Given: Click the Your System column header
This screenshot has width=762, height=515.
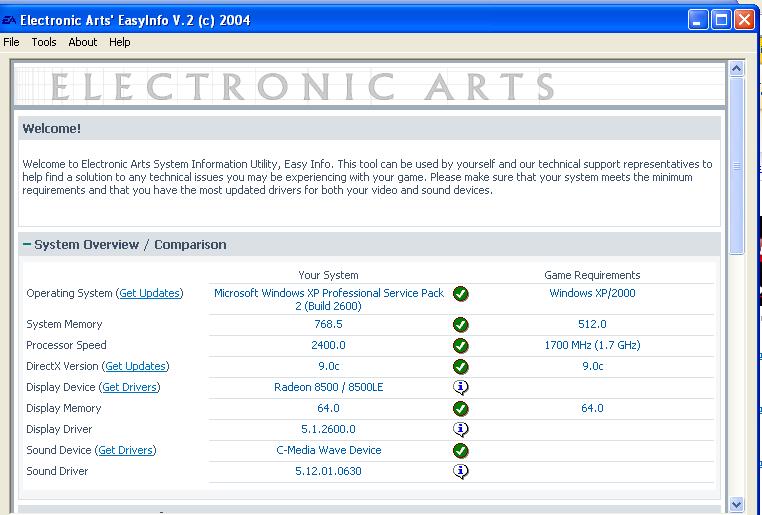Looking at the screenshot, I should tap(328, 275).
